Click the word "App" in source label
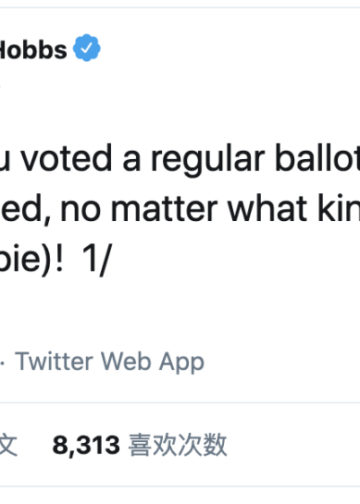 click(182, 363)
